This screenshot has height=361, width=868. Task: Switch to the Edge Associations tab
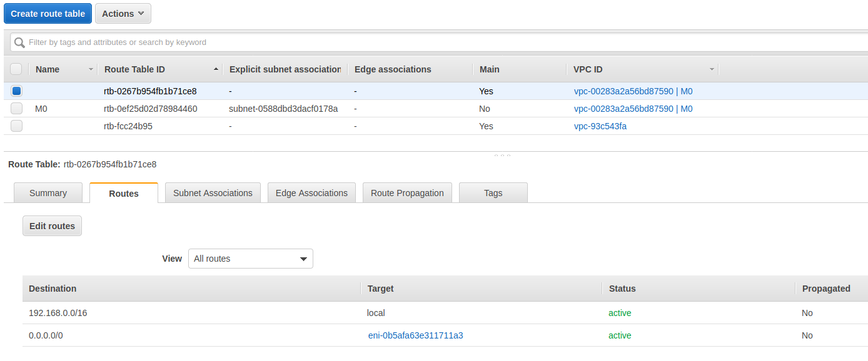point(311,193)
